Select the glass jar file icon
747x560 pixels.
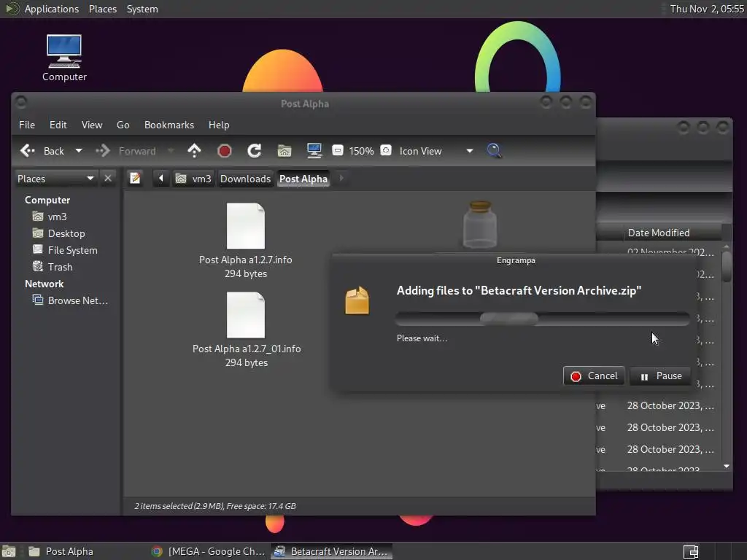pos(480,225)
